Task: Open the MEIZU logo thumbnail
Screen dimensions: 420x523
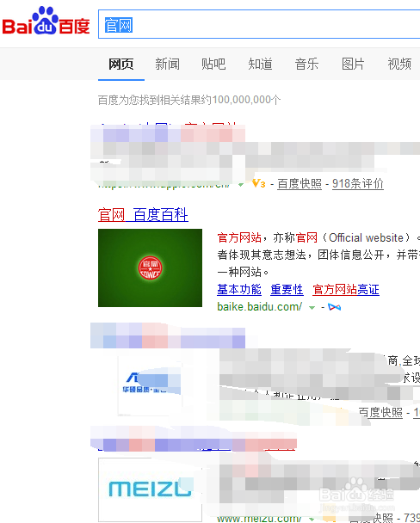Action: point(150,489)
